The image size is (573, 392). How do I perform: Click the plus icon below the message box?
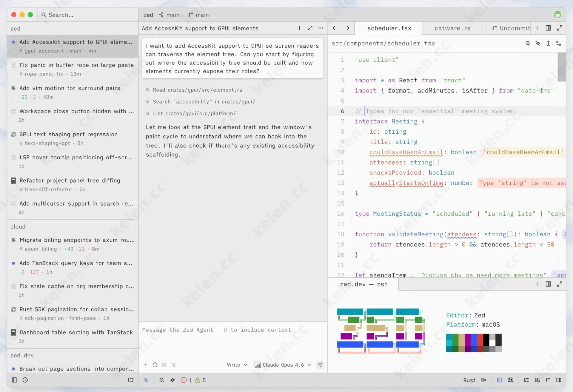click(x=146, y=365)
